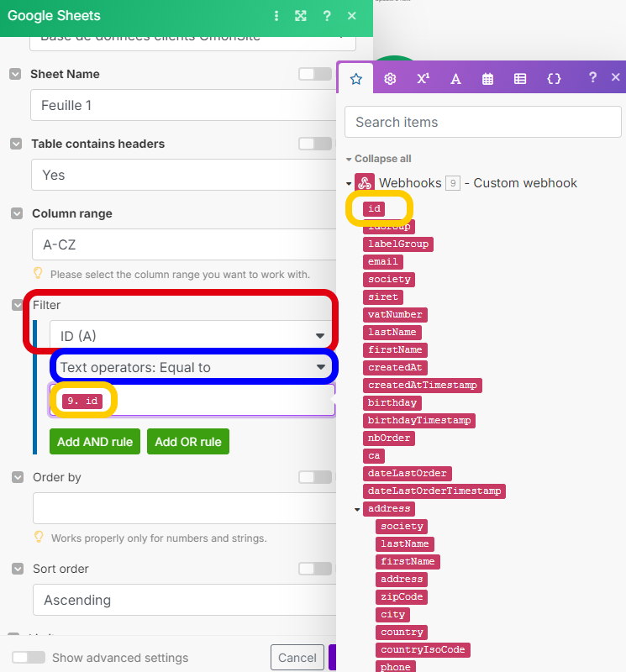Open the ID (A) filter column dropdown
This screenshot has height=672, width=626.
192,336
